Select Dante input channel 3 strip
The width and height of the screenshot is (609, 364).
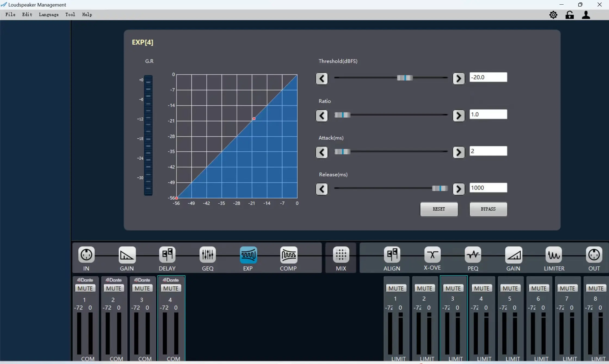click(142, 318)
